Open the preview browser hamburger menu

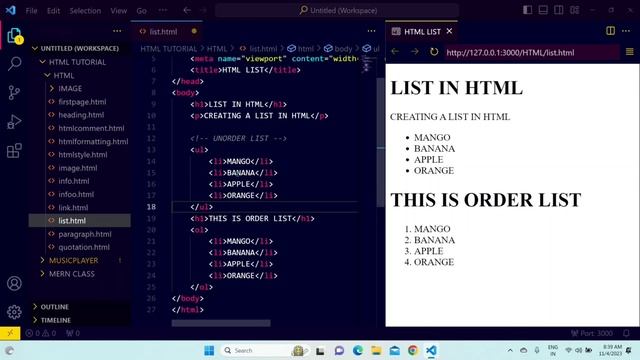coord(630,52)
